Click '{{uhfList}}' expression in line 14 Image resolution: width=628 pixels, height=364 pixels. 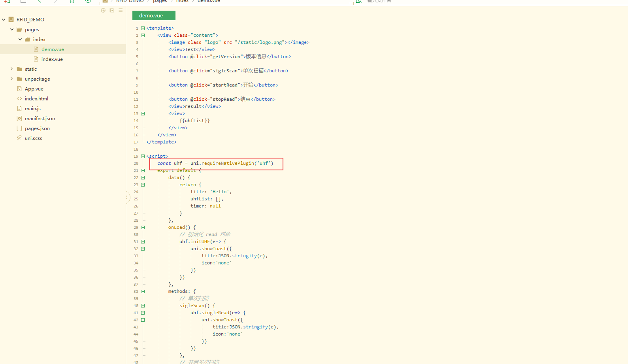194,121
